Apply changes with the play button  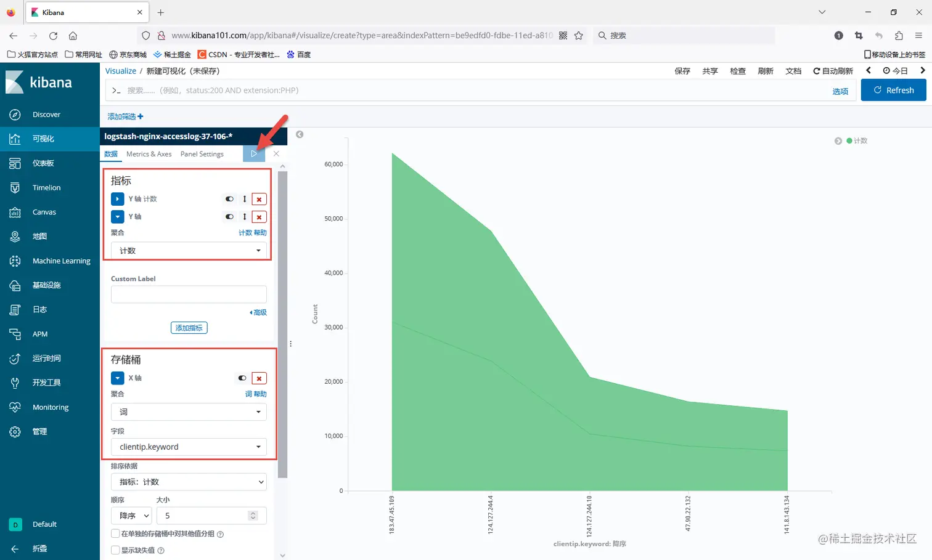[x=254, y=154]
